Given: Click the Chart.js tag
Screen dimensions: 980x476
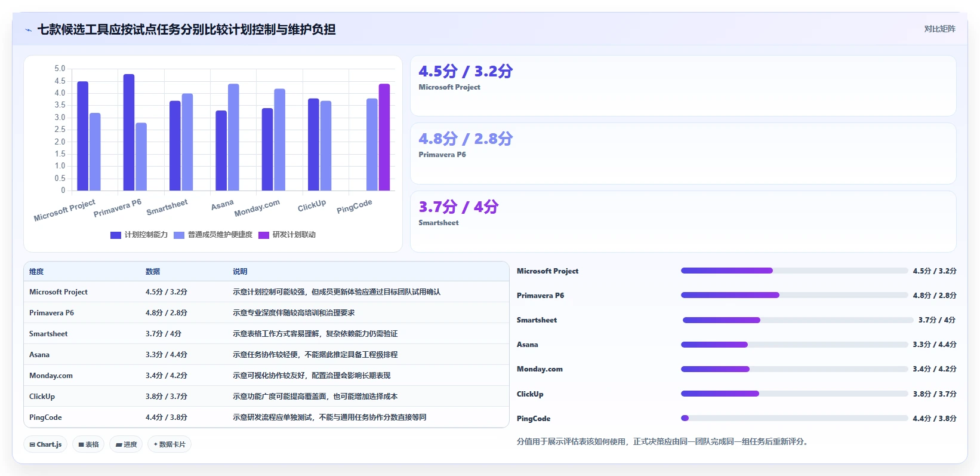Looking at the screenshot, I should pos(45,444).
